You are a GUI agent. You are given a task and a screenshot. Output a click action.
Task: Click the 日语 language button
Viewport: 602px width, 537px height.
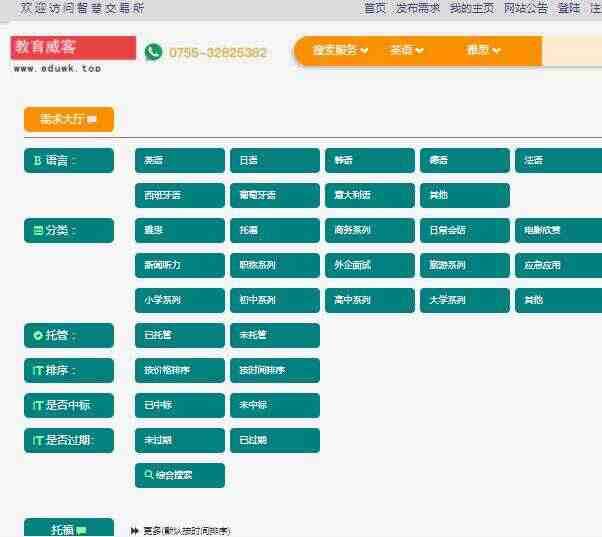(275, 160)
